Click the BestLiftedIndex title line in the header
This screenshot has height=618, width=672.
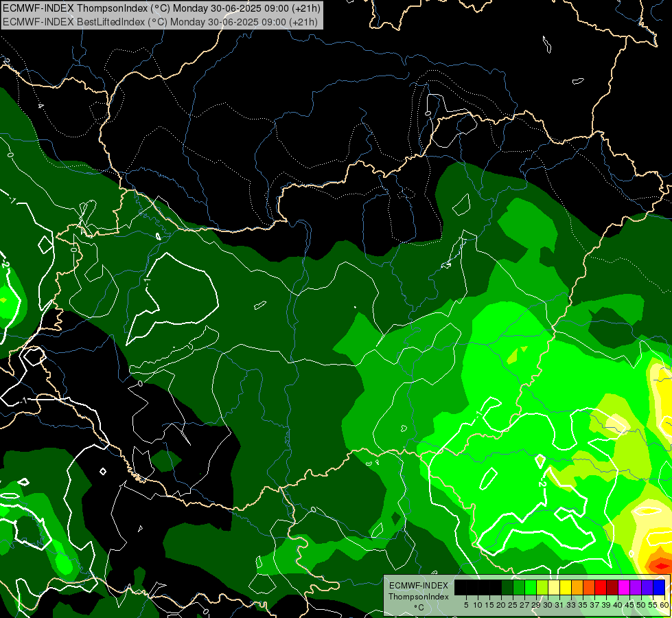tap(161, 21)
